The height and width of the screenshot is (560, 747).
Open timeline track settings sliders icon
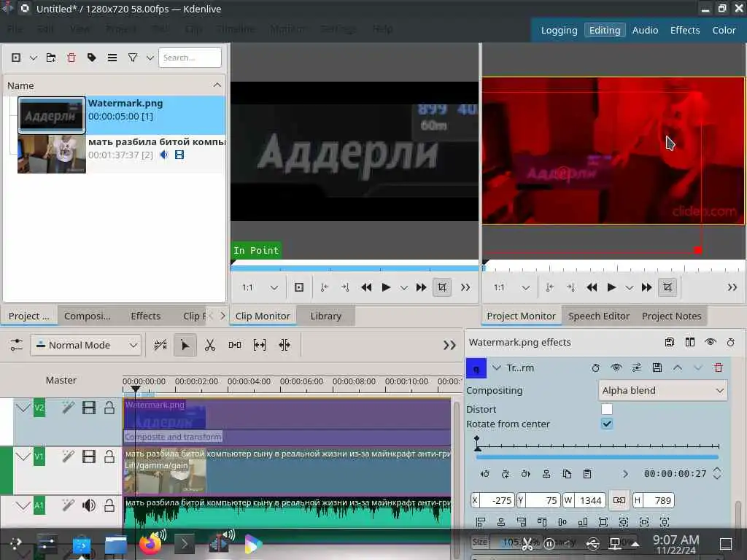[x=16, y=345]
